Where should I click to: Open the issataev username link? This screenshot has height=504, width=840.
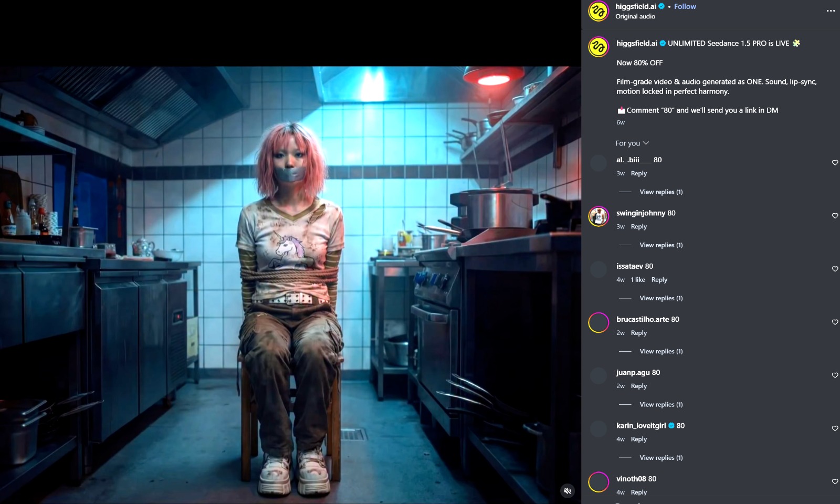pyautogui.click(x=629, y=266)
